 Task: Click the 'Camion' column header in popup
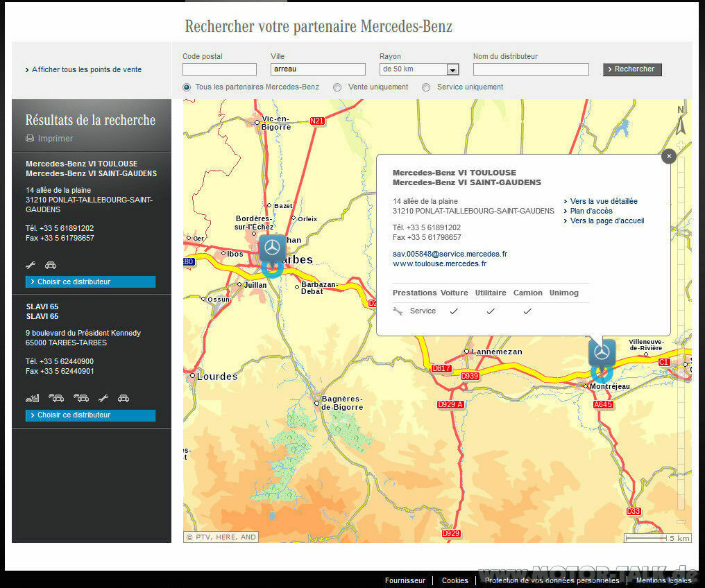coord(528,293)
